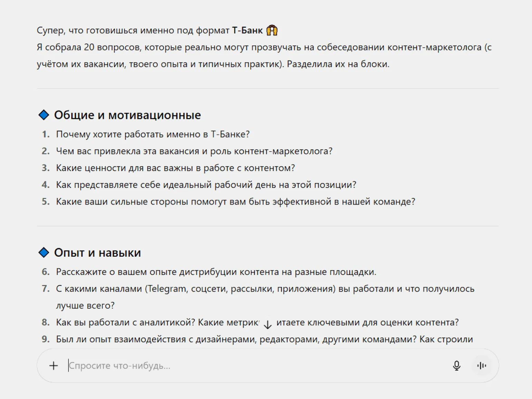Click question 4 about the ideal working day

coord(206,185)
